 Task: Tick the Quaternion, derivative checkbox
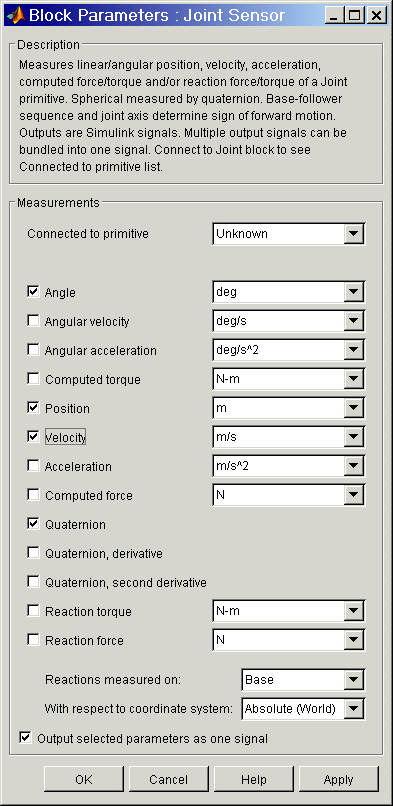(33, 553)
